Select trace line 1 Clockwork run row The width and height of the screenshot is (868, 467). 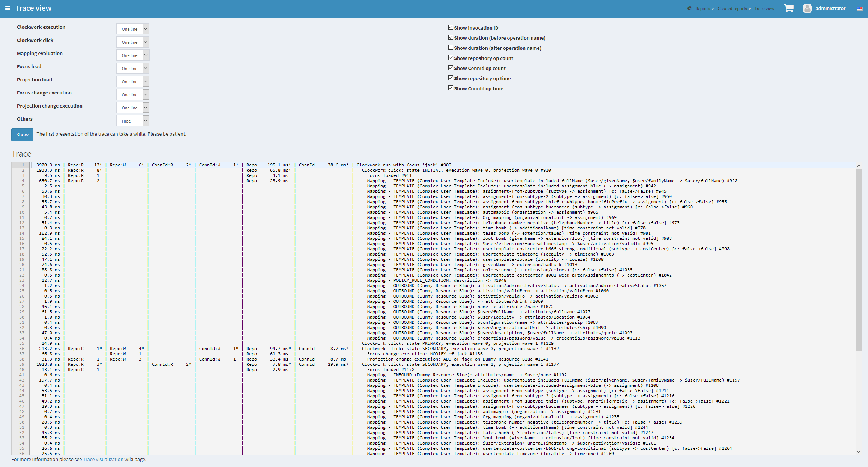click(x=404, y=165)
